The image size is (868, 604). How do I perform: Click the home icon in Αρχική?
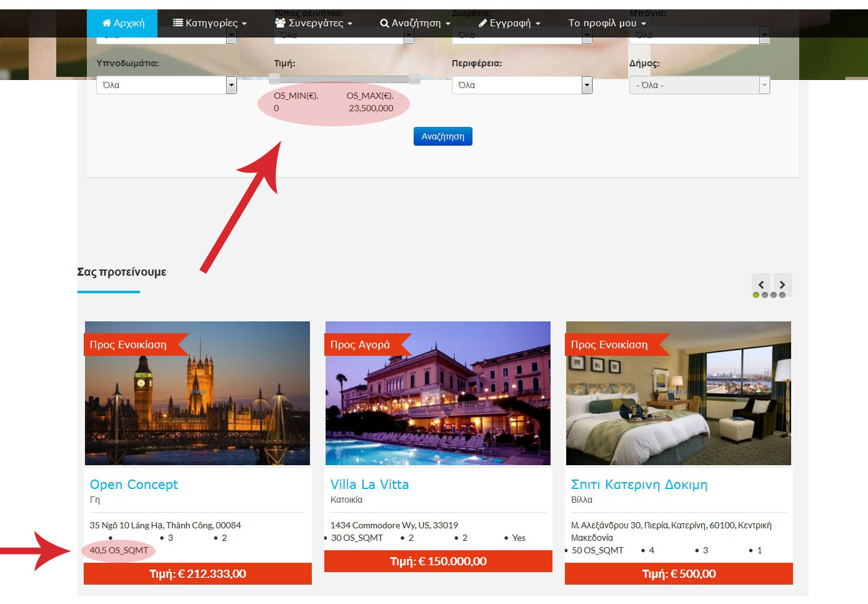pyautogui.click(x=106, y=23)
